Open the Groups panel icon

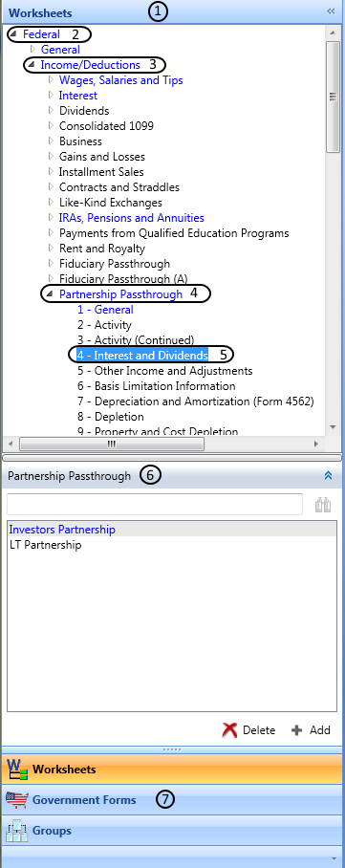pyautogui.click(x=16, y=831)
